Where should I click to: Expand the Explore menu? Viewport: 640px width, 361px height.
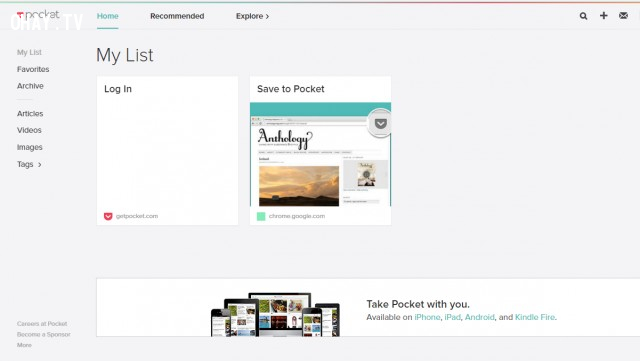tap(252, 16)
